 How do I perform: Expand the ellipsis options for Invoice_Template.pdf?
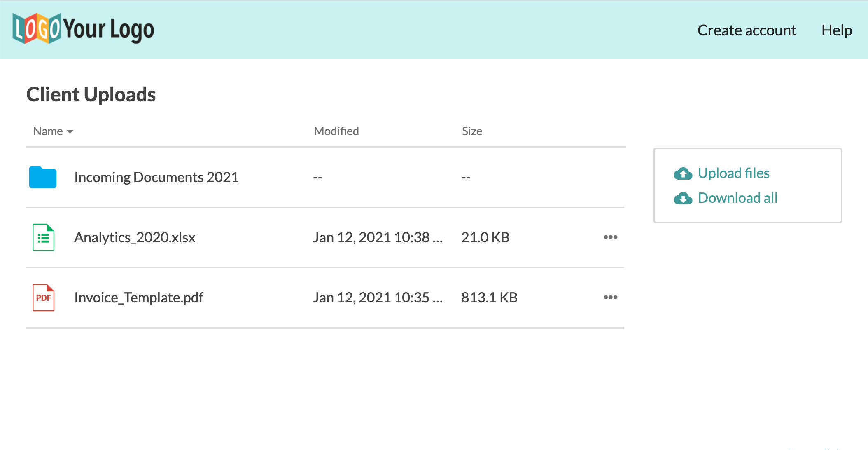click(611, 298)
